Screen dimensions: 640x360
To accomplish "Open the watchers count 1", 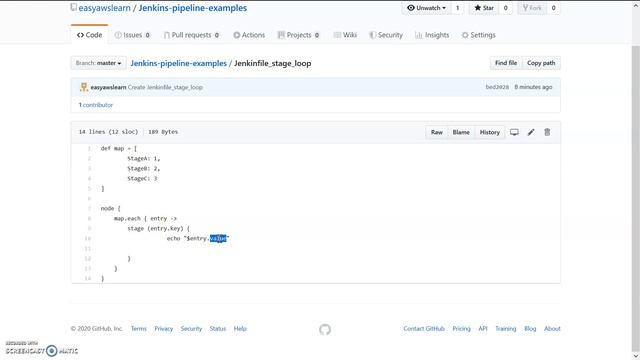I will 458,8.
